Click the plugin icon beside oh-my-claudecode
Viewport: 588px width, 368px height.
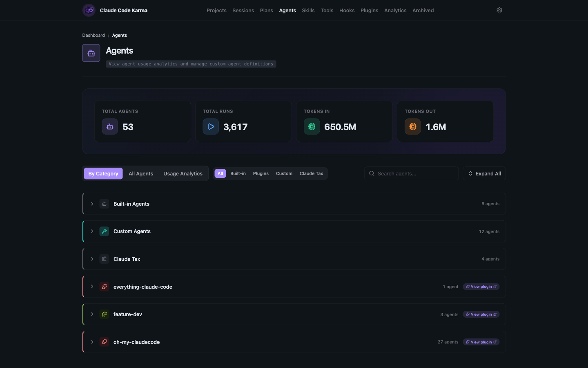[104, 342]
